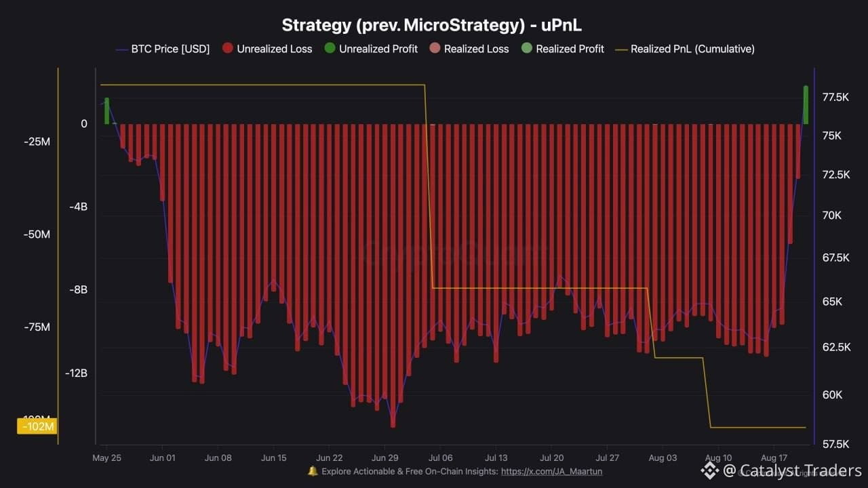The height and width of the screenshot is (488, 868).
Task: Toggle the Unrealized Loss legend series
Action: coord(267,49)
